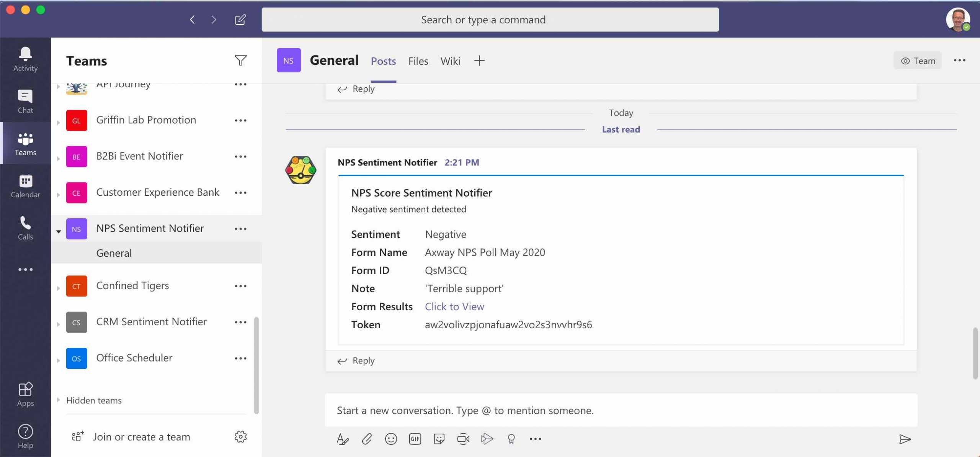Expand the CRM Sentiment Notifier team
This screenshot has height=457, width=980.
tap(59, 324)
